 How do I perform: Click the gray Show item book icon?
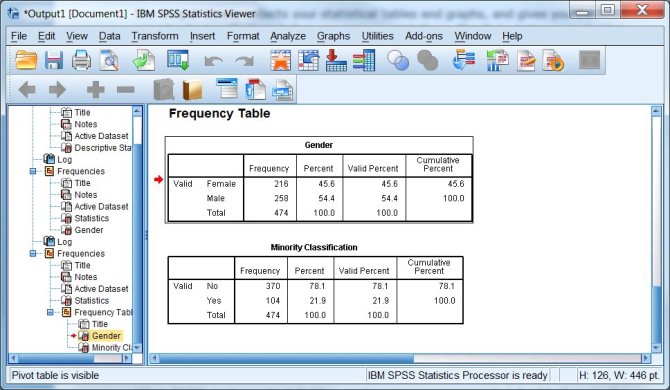[164, 90]
